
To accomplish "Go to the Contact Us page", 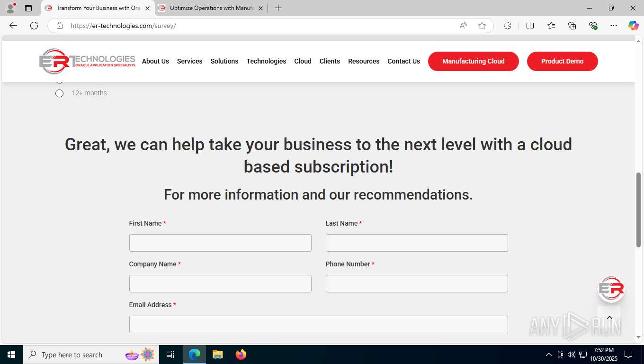I will coord(403,61).
